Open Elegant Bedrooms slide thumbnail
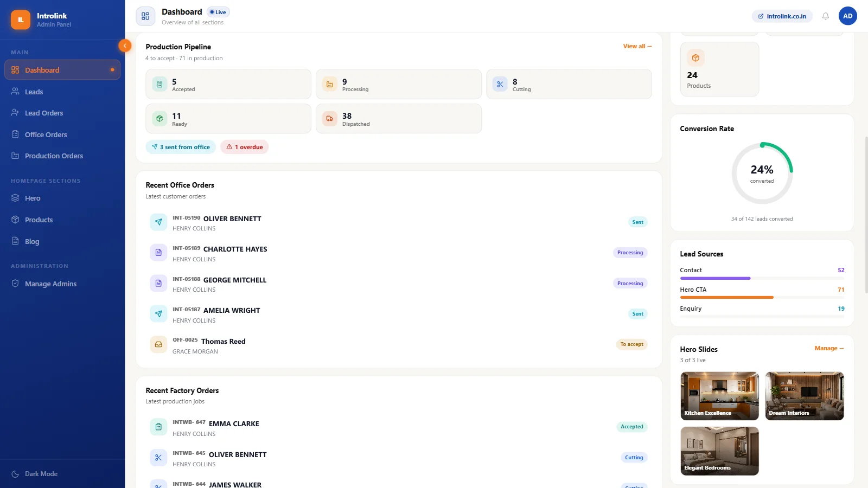Viewport: 868px width, 488px height. [x=719, y=451]
